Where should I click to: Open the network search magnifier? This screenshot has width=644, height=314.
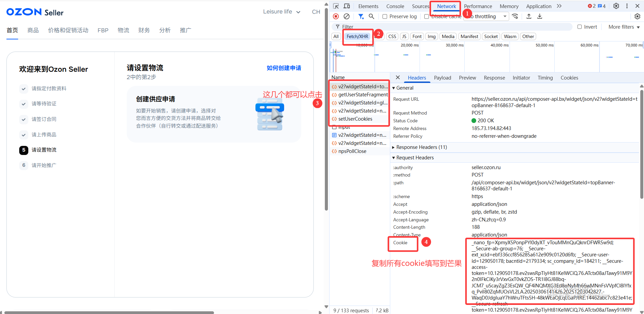(x=371, y=17)
